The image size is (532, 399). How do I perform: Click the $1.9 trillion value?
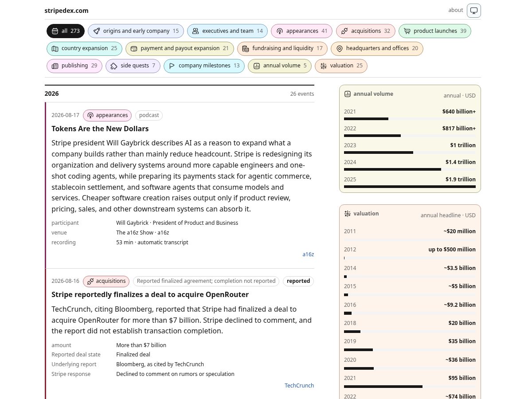[x=461, y=180]
